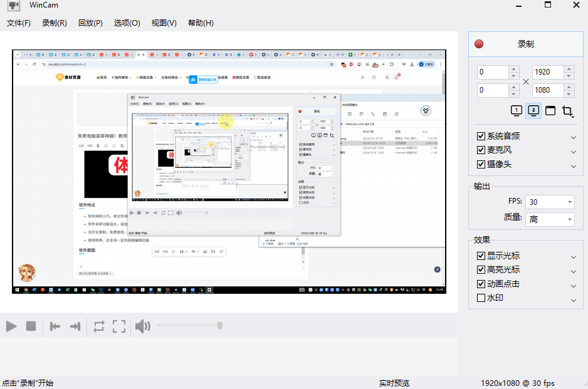This screenshot has height=389, width=588.
Task: Mute the preview volume speaker
Action: click(x=143, y=326)
